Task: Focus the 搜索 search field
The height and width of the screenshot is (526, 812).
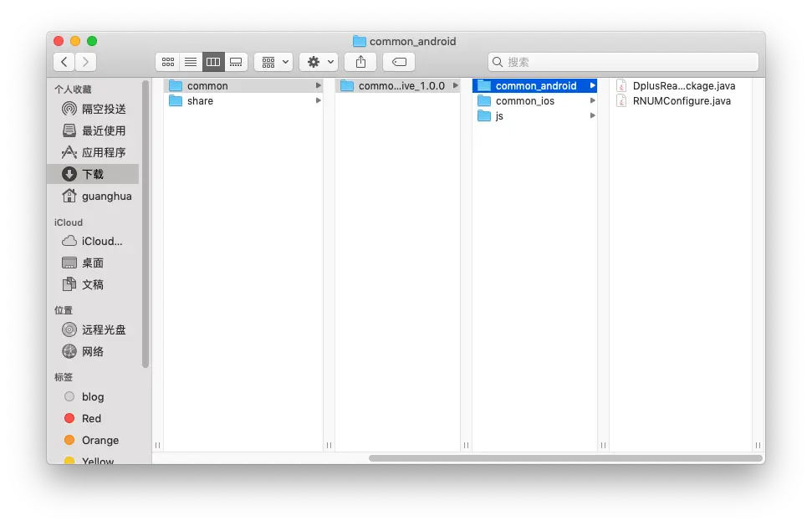Action: [x=623, y=62]
